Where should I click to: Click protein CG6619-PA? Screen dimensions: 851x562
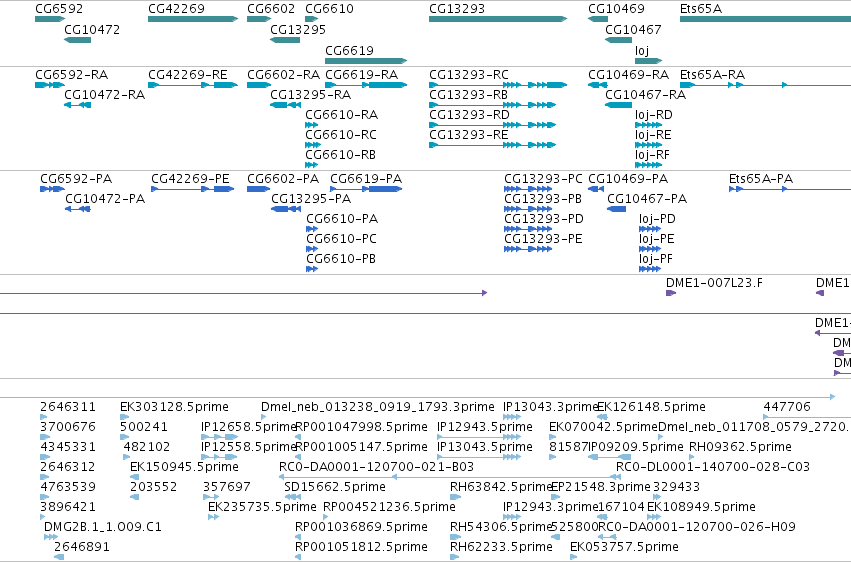(x=366, y=178)
